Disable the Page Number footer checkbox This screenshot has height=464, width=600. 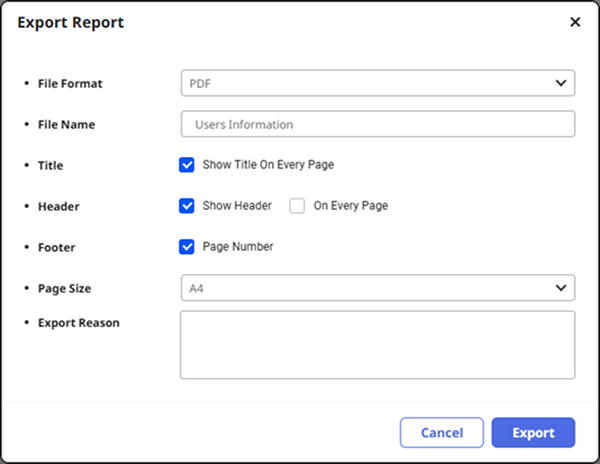[x=187, y=247]
